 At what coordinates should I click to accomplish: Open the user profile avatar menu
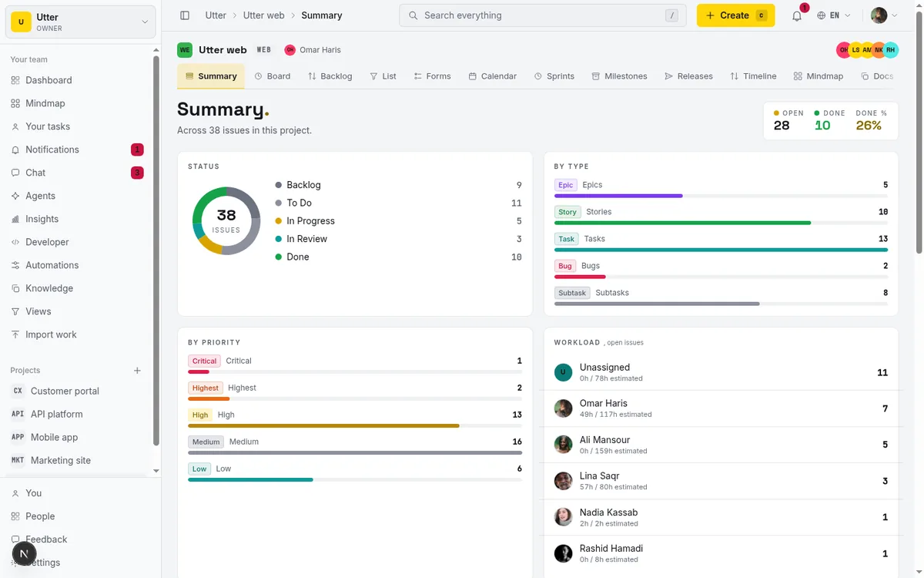pyautogui.click(x=884, y=15)
